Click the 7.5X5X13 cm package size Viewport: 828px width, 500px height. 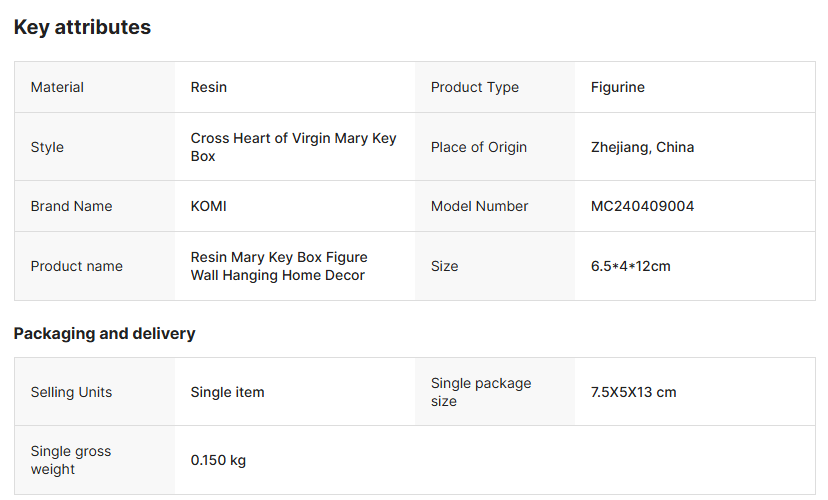[633, 392]
